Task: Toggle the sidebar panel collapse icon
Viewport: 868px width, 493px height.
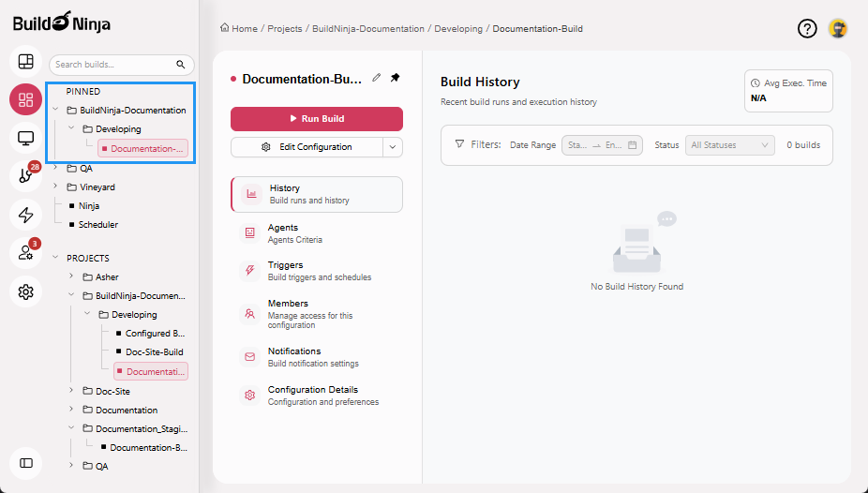Action: pos(25,462)
